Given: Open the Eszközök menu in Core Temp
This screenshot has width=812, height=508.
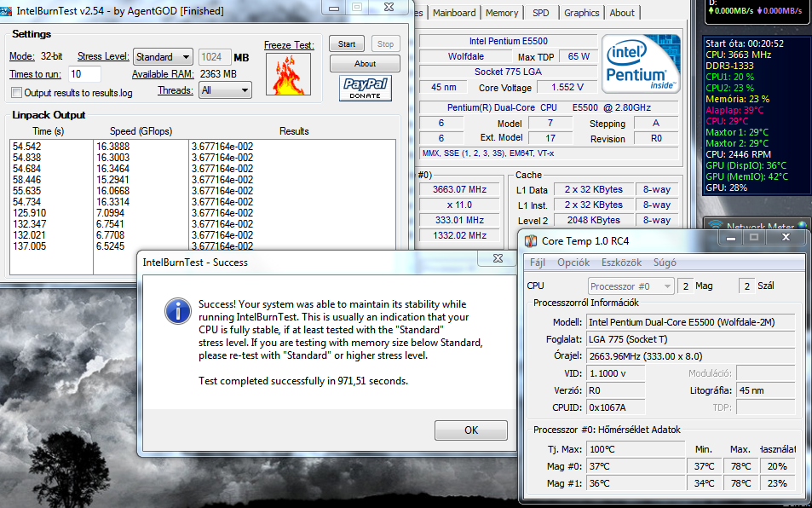Looking at the screenshot, I should coord(621,263).
